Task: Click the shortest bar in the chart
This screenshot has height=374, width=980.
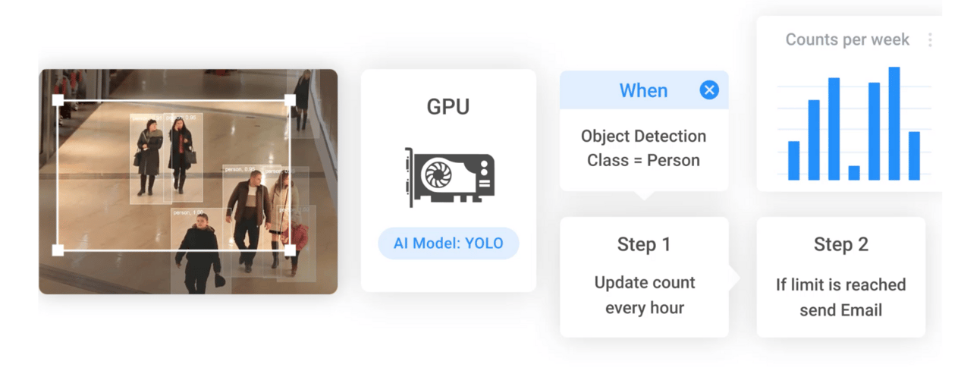Action: 854,173
